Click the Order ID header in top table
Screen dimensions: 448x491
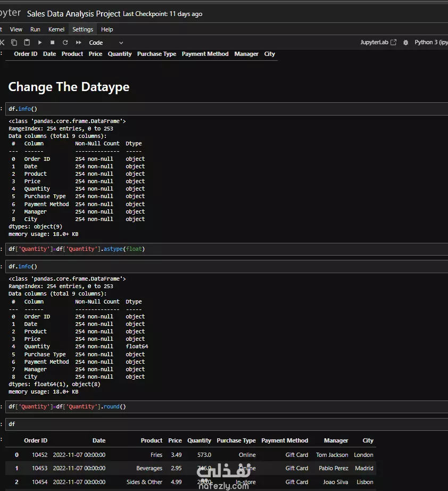click(26, 54)
